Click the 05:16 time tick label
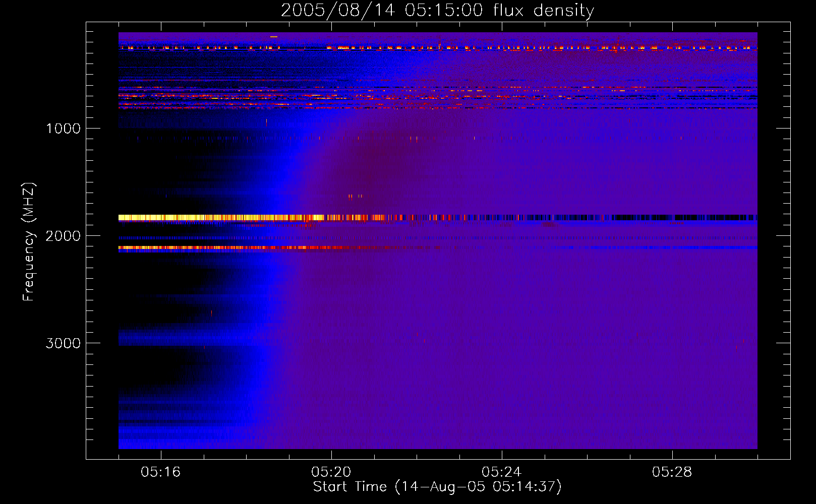The width and height of the screenshot is (816, 504). [x=161, y=472]
